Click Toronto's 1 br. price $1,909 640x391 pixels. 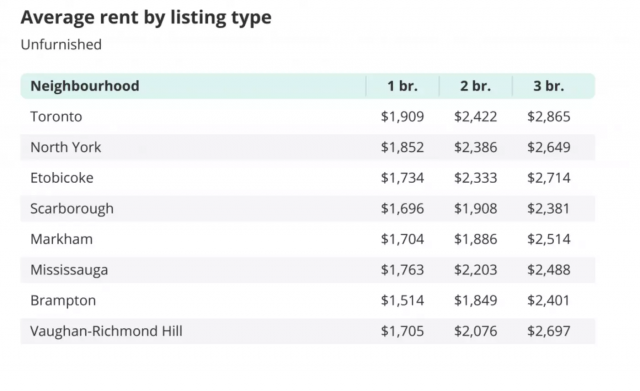(402, 117)
